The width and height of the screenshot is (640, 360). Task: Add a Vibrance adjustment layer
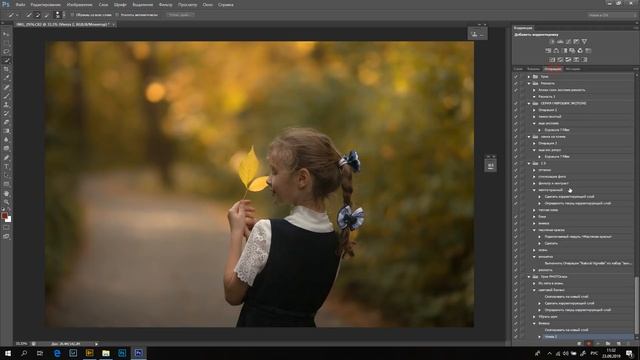point(584,42)
